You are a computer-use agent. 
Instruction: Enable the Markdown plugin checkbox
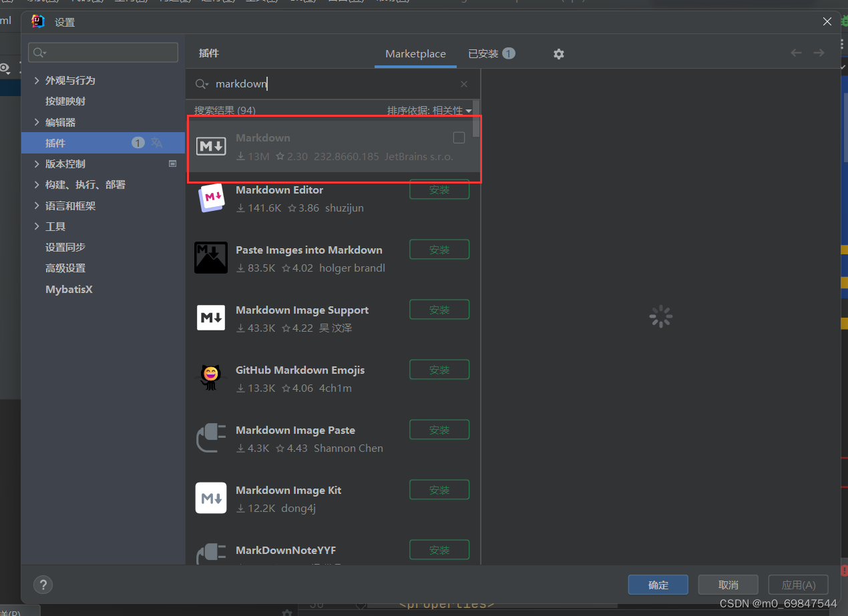point(459,137)
